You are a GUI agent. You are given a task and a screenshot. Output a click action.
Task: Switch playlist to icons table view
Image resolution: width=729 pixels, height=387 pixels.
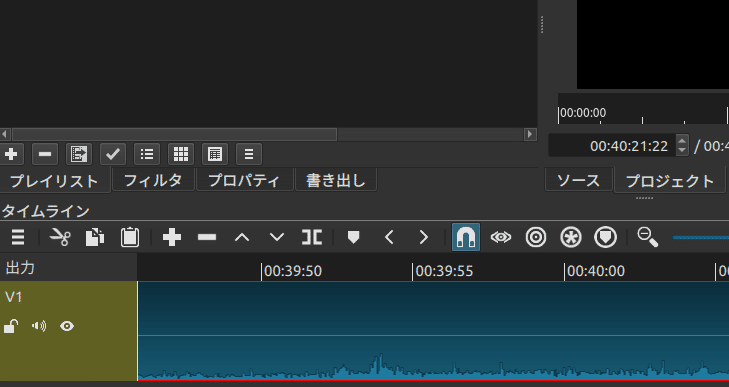(215, 154)
